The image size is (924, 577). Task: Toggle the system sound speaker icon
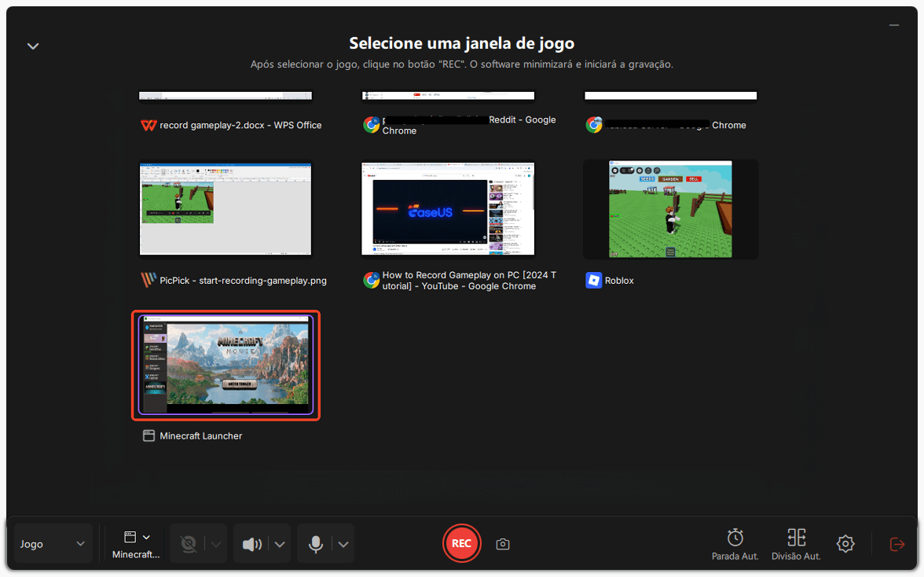251,544
